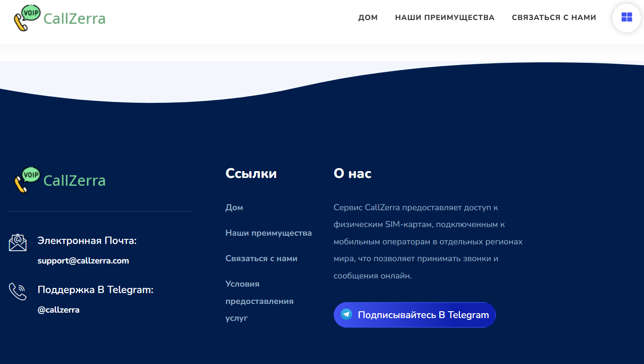Click the Ссылки heading

point(251,173)
